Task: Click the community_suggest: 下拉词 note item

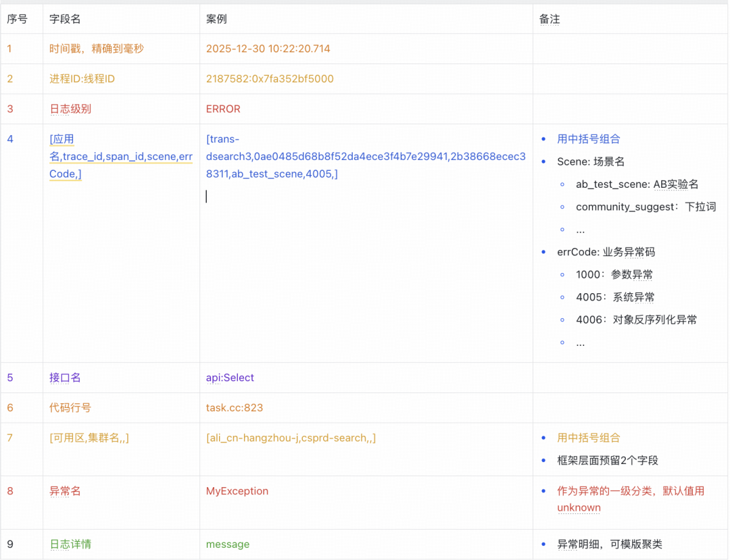Action: (x=646, y=207)
